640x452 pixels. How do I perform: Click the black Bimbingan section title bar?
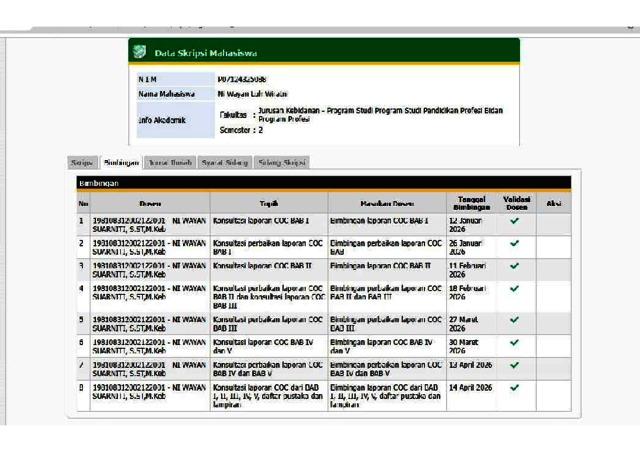pos(324,183)
